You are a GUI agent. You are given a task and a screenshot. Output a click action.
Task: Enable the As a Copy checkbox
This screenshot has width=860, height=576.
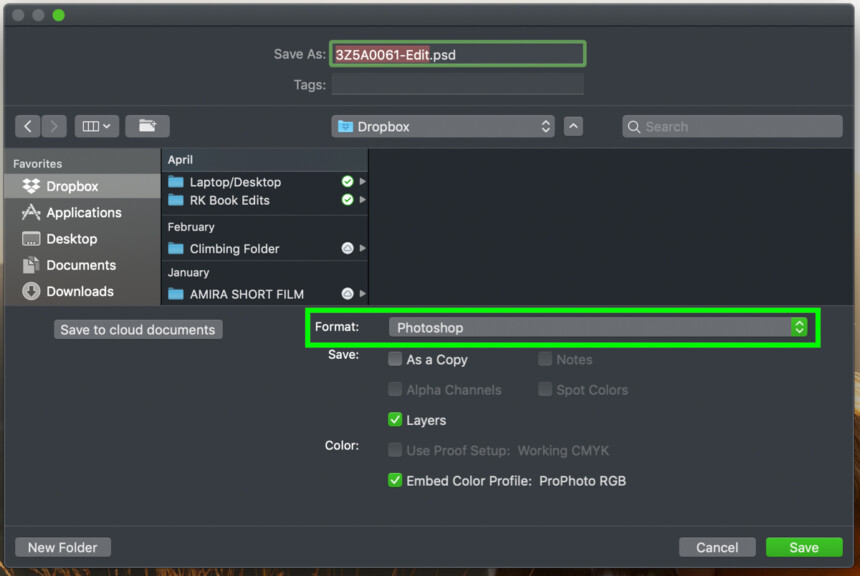[x=395, y=359]
